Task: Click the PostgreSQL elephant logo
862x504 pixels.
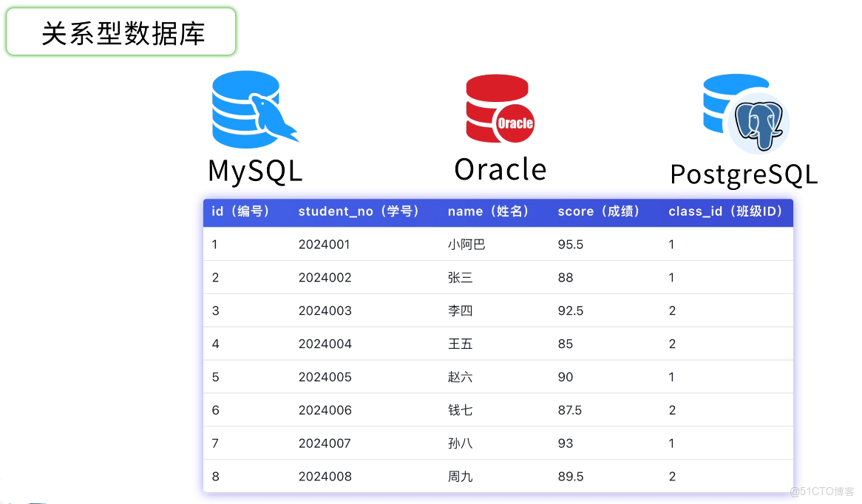Action: [744, 111]
